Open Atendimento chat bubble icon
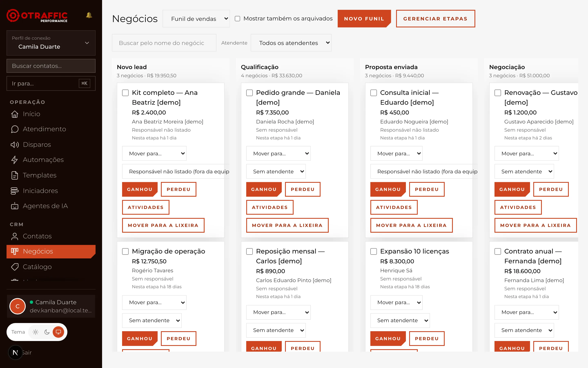This screenshot has width=588, height=368. pos(14,129)
